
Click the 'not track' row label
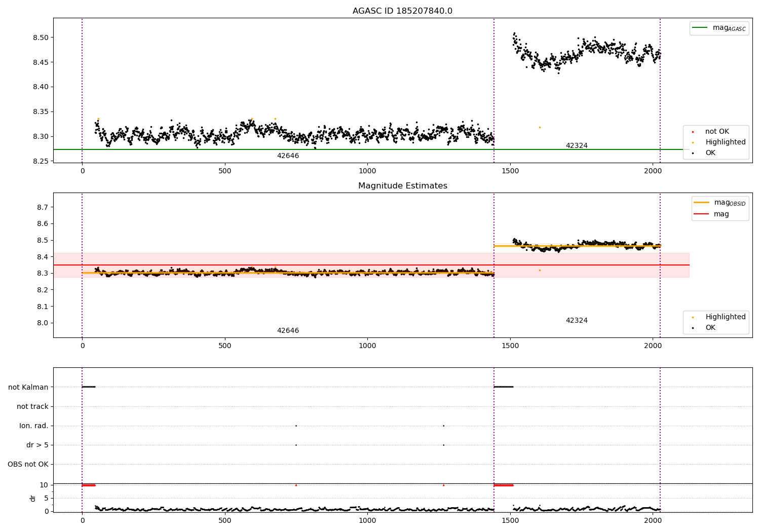[32, 407]
